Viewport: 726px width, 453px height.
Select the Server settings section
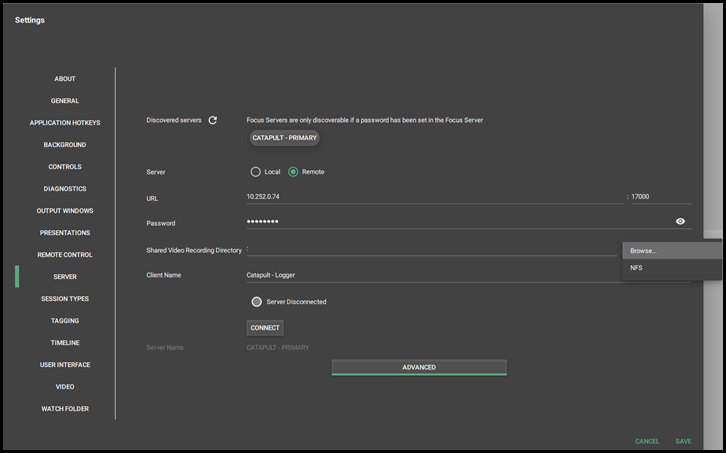click(x=65, y=277)
